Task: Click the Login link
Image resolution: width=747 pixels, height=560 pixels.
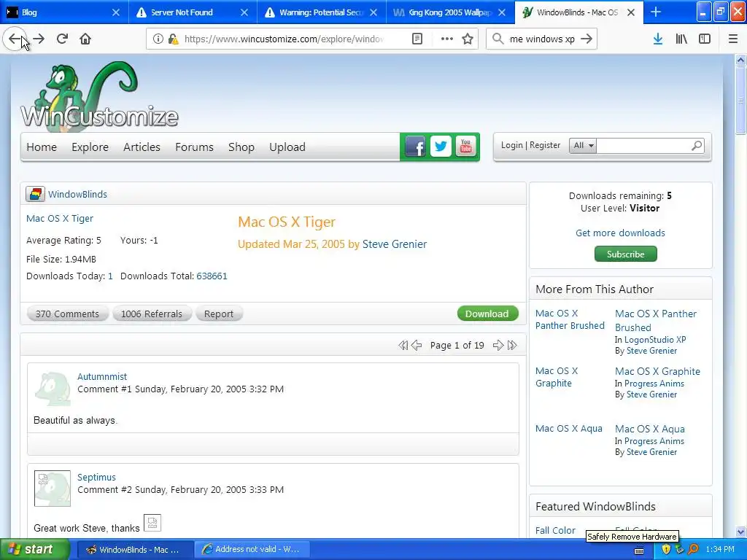Action: (x=511, y=145)
